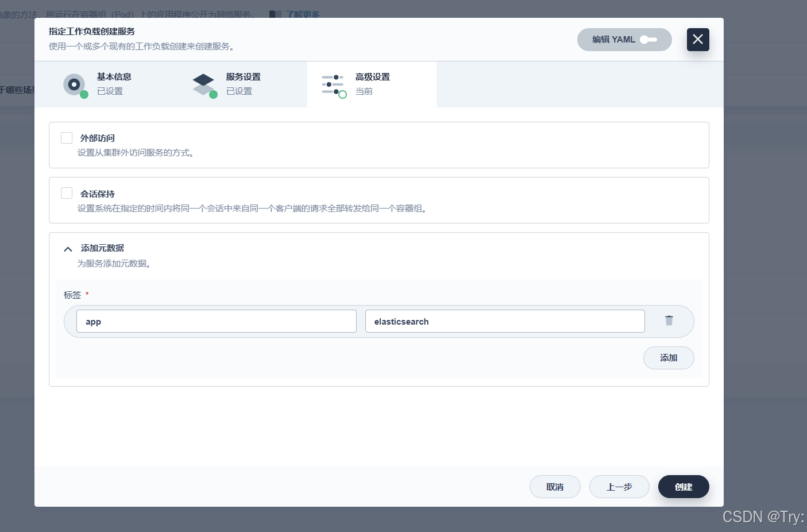The width and height of the screenshot is (807, 532).
Task: Click the 服务设置 layers icon
Action: tap(204, 85)
